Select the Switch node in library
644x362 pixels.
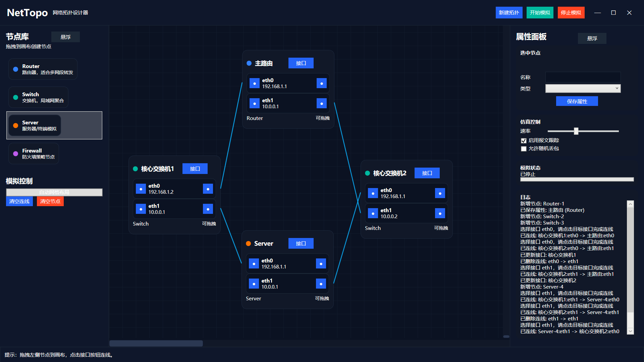pyautogui.click(x=38, y=97)
